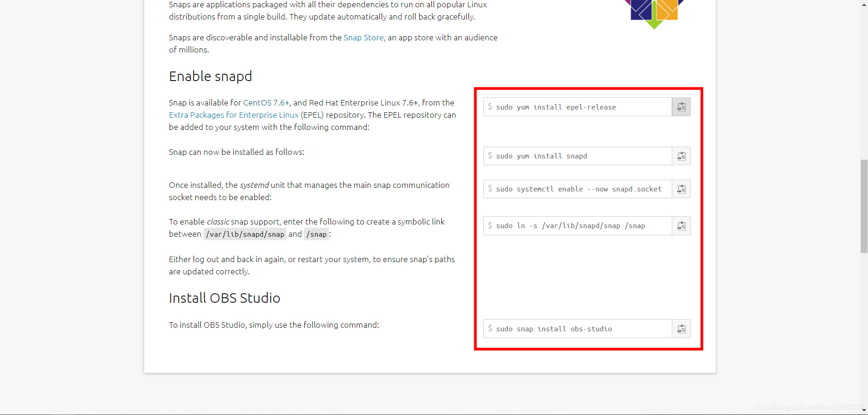The height and width of the screenshot is (415, 868).
Task: Click the 'Install OBS Studio' heading
Action: coord(225,298)
